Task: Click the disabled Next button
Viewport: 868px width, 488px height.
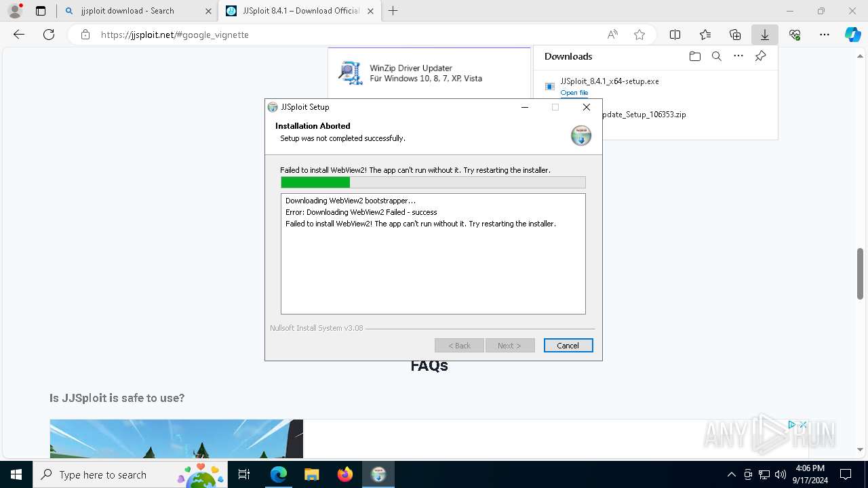Action: tap(510, 346)
